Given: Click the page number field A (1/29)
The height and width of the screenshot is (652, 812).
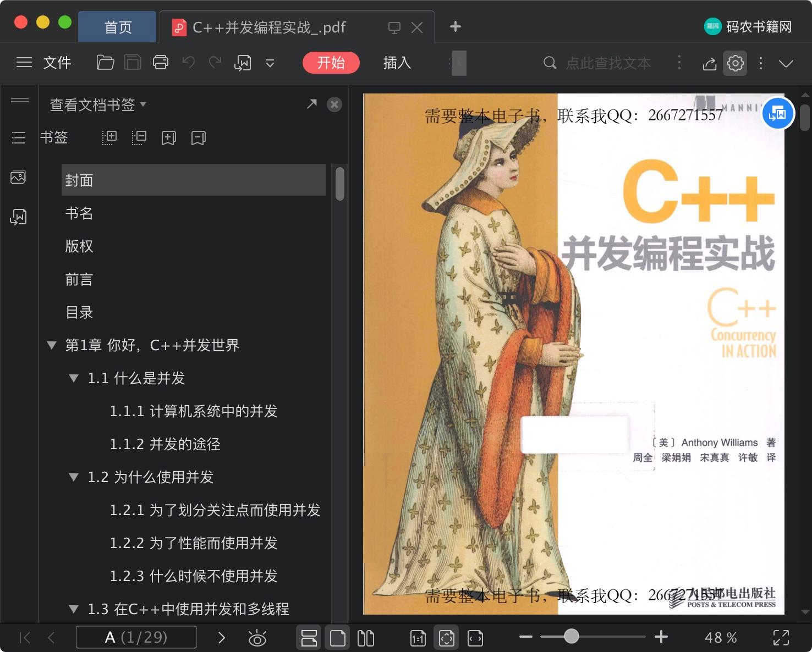Looking at the screenshot, I should tap(136, 638).
